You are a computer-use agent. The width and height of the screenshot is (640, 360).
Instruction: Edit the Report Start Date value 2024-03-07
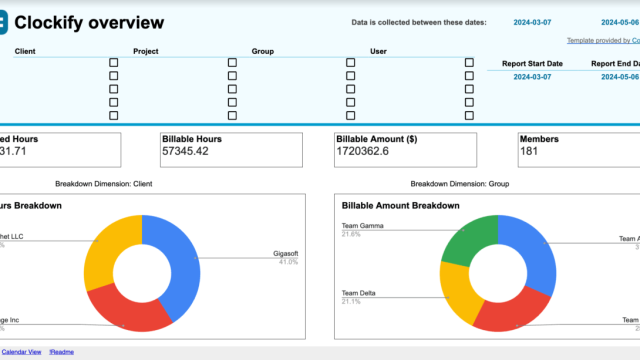coord(532,77)
